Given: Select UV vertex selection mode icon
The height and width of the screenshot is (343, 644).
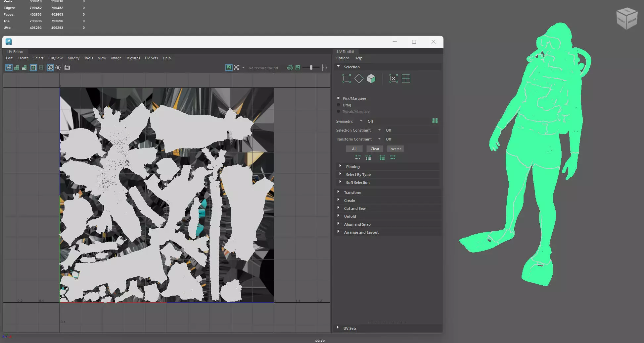Looking at the screenshot, I should tap(346, 79).
